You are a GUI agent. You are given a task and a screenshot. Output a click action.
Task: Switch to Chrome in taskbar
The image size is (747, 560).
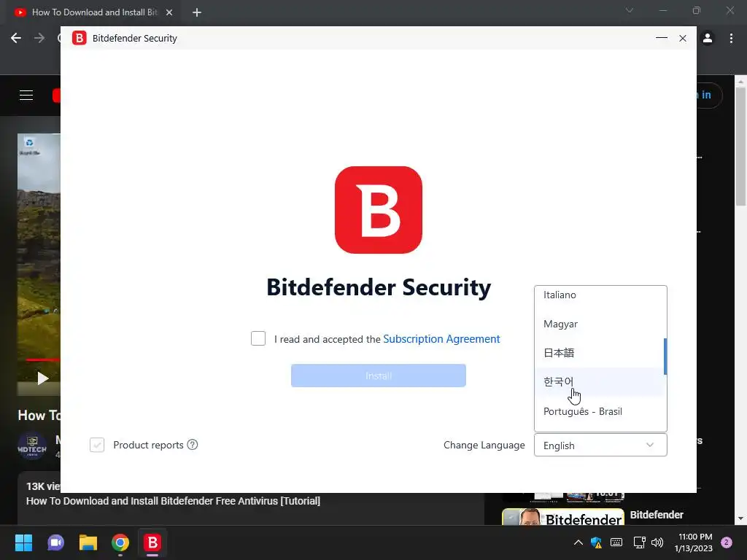click(x=120, y=542)
